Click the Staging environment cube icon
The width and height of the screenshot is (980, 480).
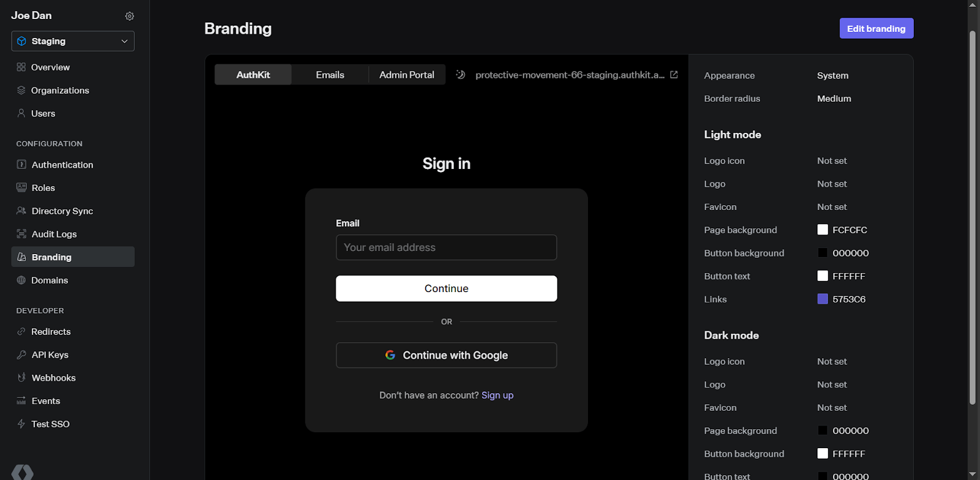coord(21,41)
